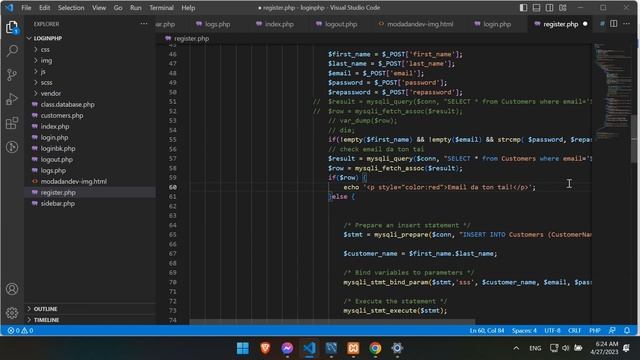Collapse the LOGINPHP root folder
The width and height of the screenshot is (640, 360).
[48, 38]
